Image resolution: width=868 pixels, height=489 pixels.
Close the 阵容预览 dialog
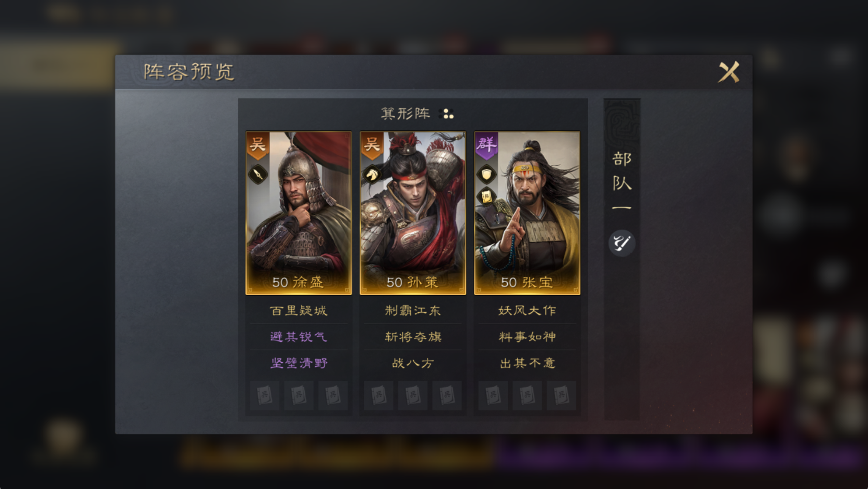(x=729, y=72)
